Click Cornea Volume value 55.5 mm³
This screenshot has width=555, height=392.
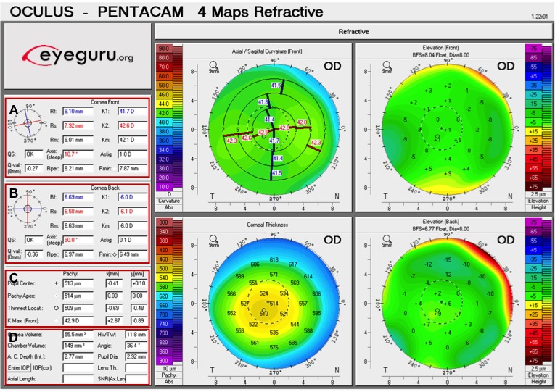[78, 334]
